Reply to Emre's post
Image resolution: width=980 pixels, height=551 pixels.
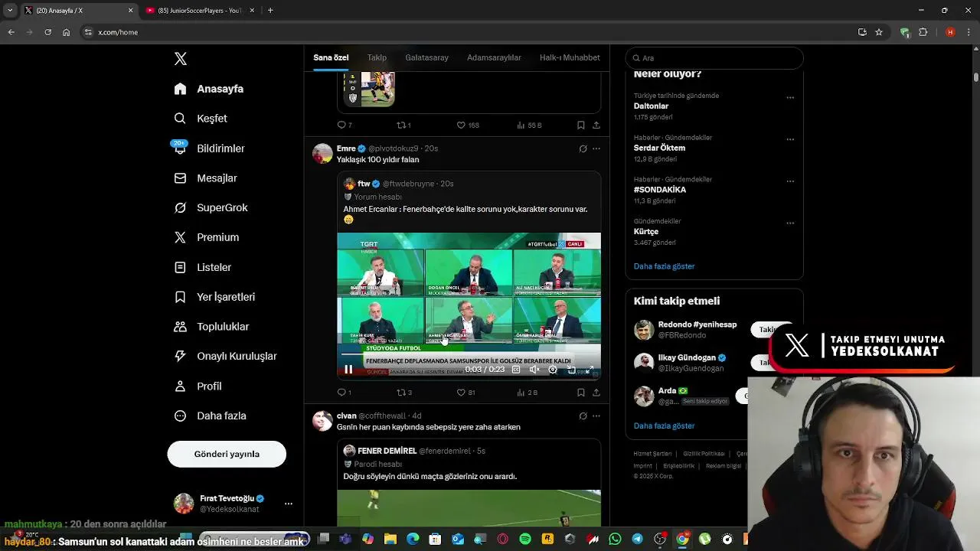coord(345,393)
